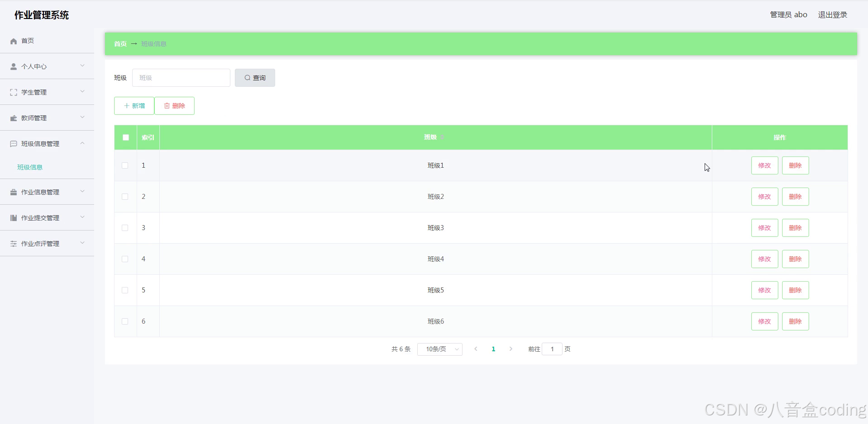Click the frame icon beside 学生管理
The height and width of the screenshot is (424, 868).
click(14, 92)
